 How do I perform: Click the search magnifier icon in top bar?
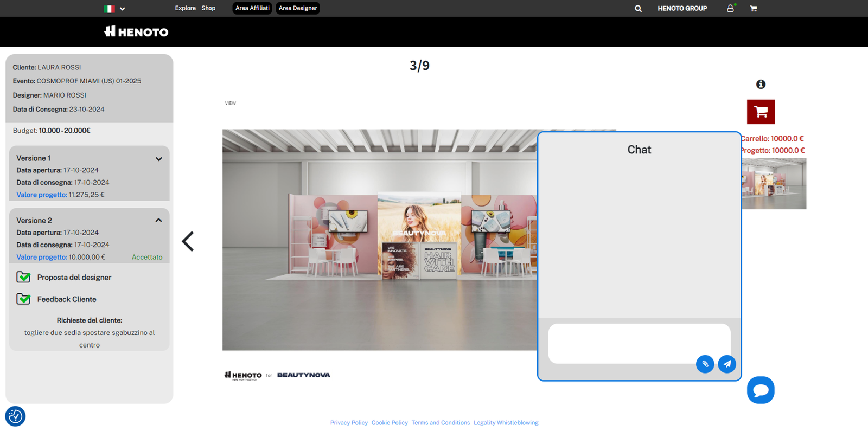(638, 9)
